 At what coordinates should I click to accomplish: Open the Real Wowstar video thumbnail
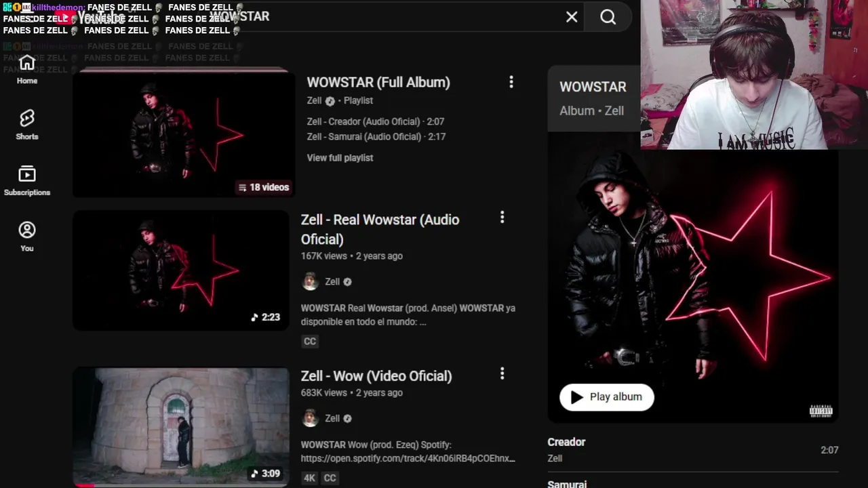181,270
